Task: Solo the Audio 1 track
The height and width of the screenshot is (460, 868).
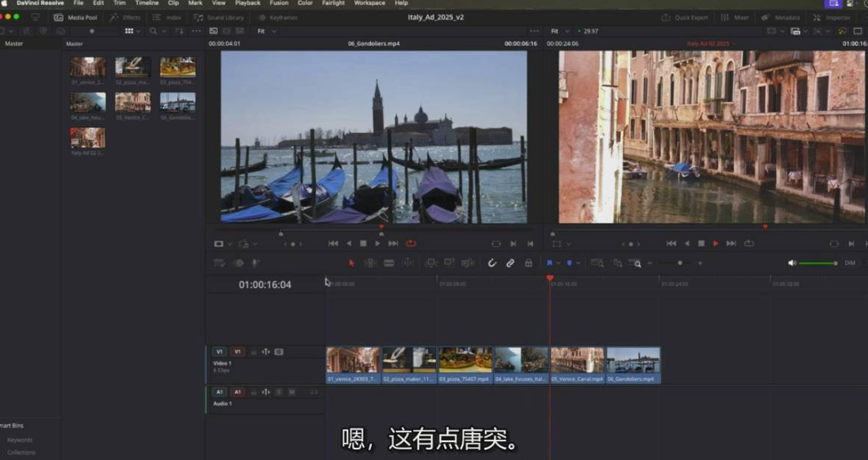Action: coord(279,392)
